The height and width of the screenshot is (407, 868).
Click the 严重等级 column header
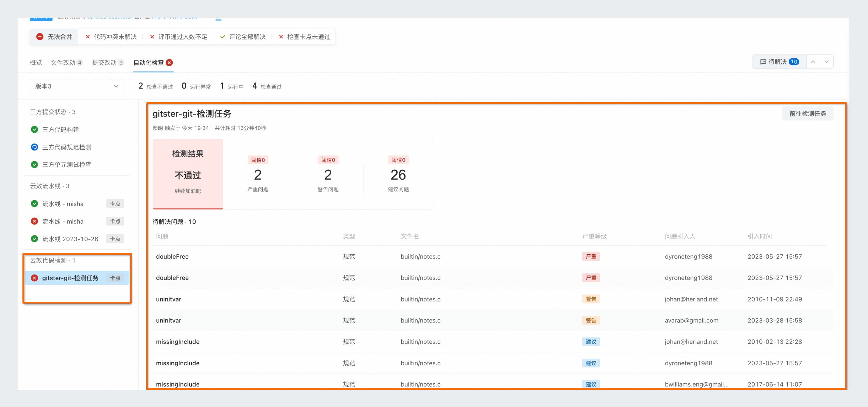(x=594, y=236)
